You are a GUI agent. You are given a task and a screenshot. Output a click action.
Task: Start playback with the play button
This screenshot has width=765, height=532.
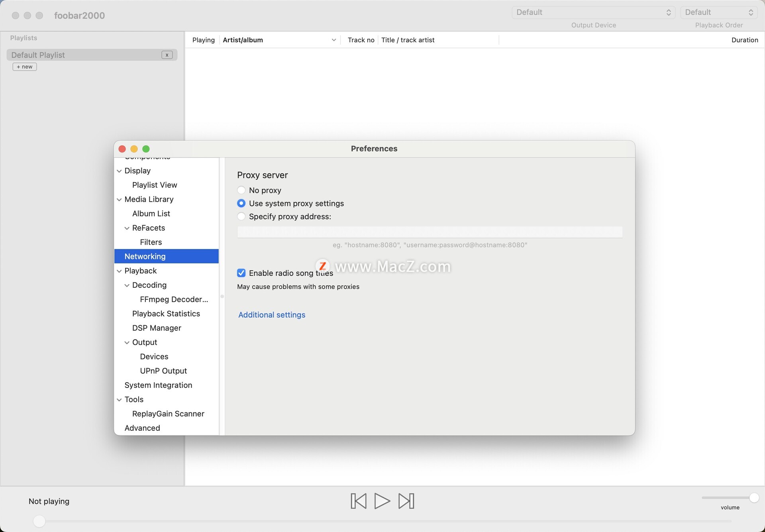coord(382,501)
